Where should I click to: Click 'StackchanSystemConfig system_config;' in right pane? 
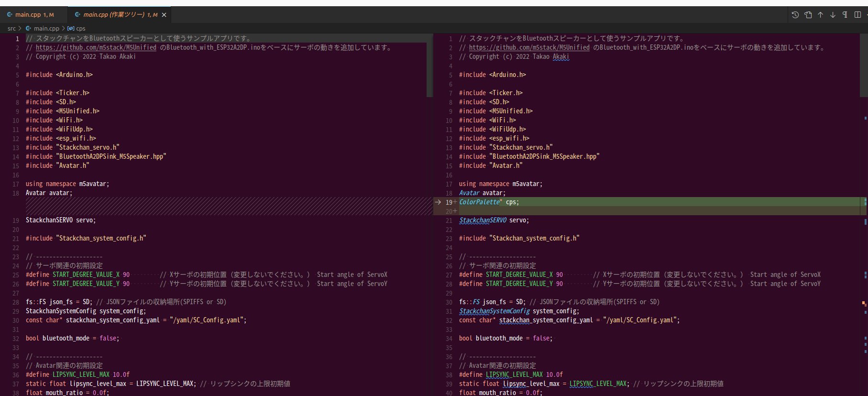coord(519,311)
